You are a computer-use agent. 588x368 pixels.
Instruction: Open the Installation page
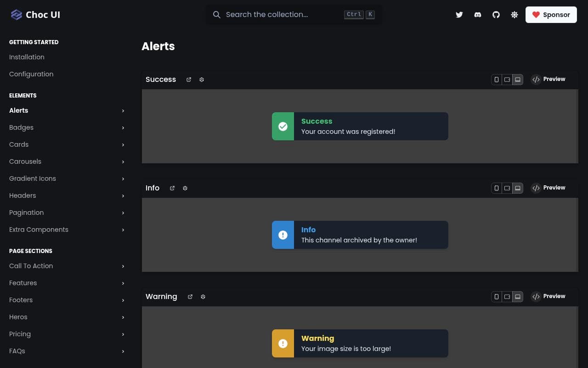pyautogui.click(x=27, y=57)
